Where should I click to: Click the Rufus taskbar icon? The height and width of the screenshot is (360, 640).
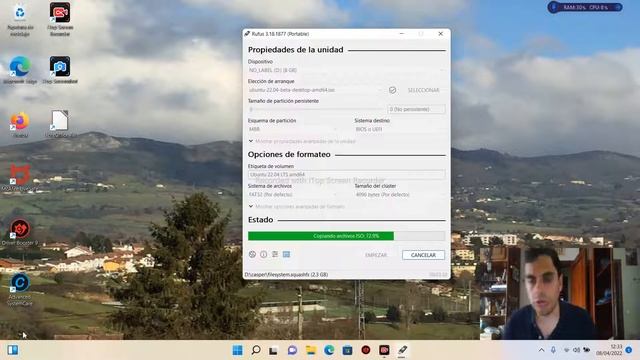click(x=402, y=350)
